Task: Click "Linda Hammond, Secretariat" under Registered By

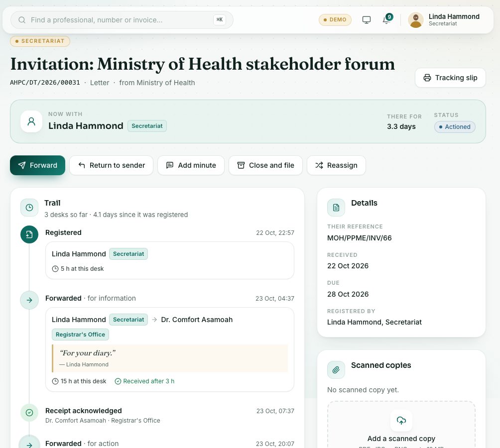Action: (x=375, y=322)
